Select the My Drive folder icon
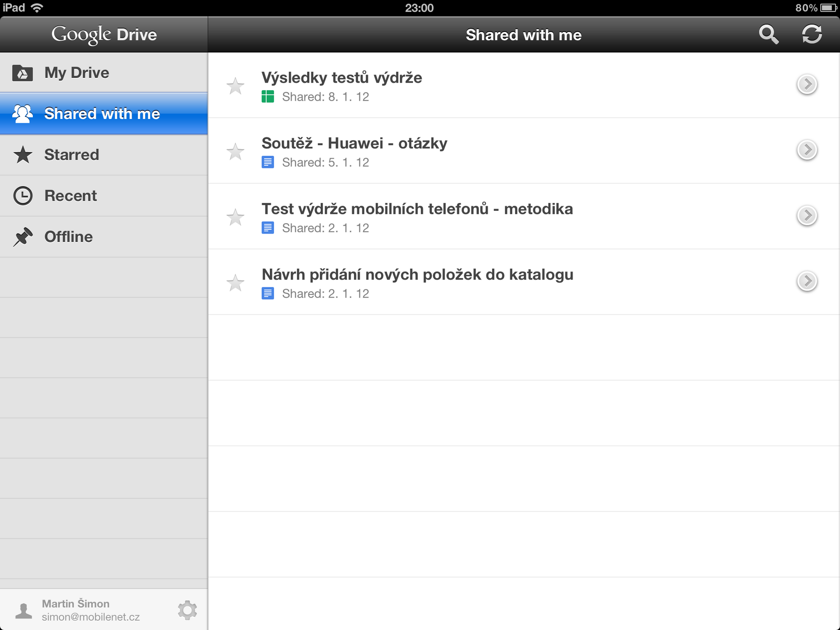840x630 pixels. tap(23, 72)
